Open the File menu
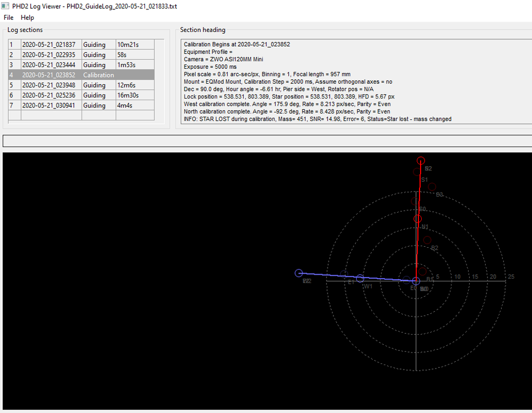This screenshot has height=413, width=532. point(8,17)
